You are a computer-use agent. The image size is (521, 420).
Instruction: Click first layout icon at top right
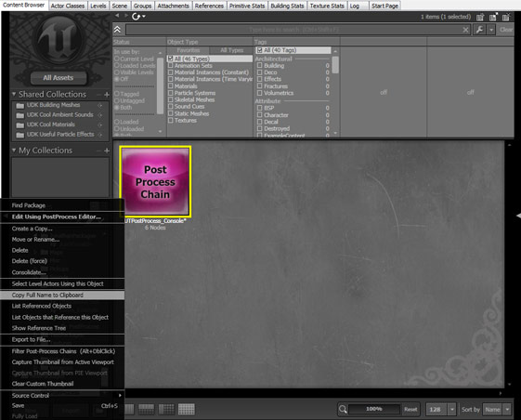[480, 17]
